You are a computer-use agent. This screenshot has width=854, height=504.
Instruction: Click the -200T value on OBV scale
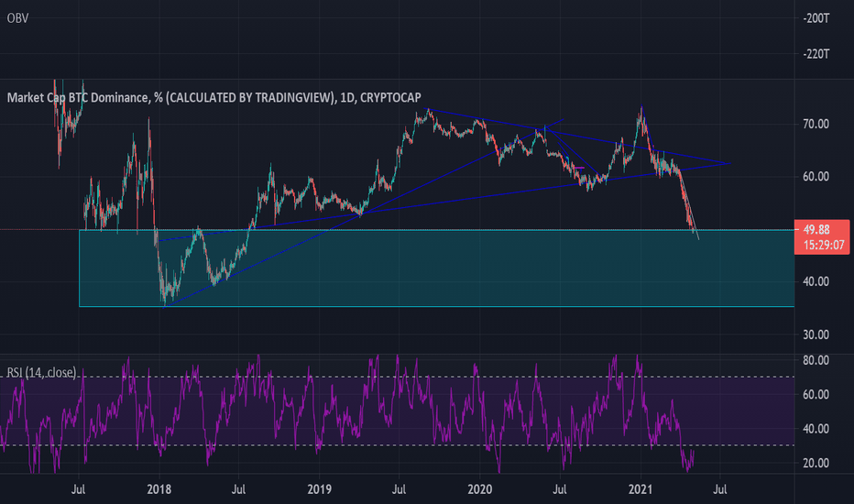816,18
